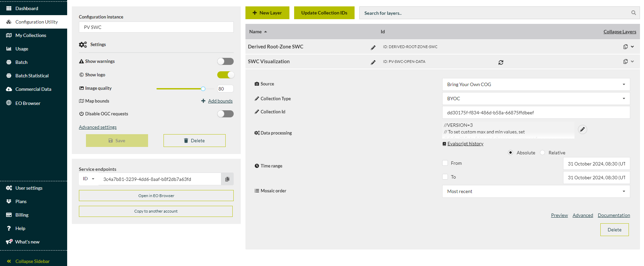644x266 pixels.
Task: Click the Batch globe icon
Action: (x=9, y=62)
